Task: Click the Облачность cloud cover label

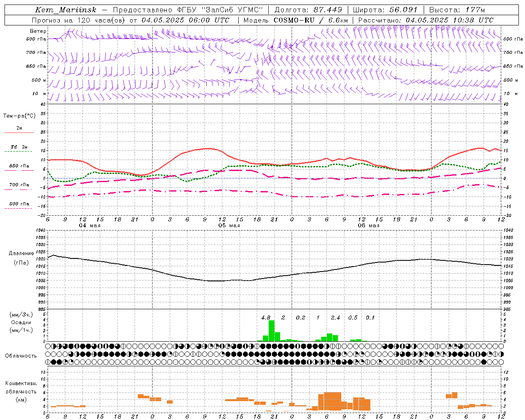Action: [x=21, y=356]
